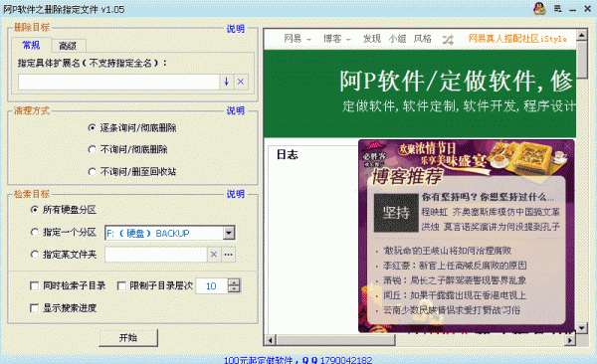This screenshot has width=597, height=364.
Task: Click the shuffle icon in web toolbar
Action: coord(448,39)
